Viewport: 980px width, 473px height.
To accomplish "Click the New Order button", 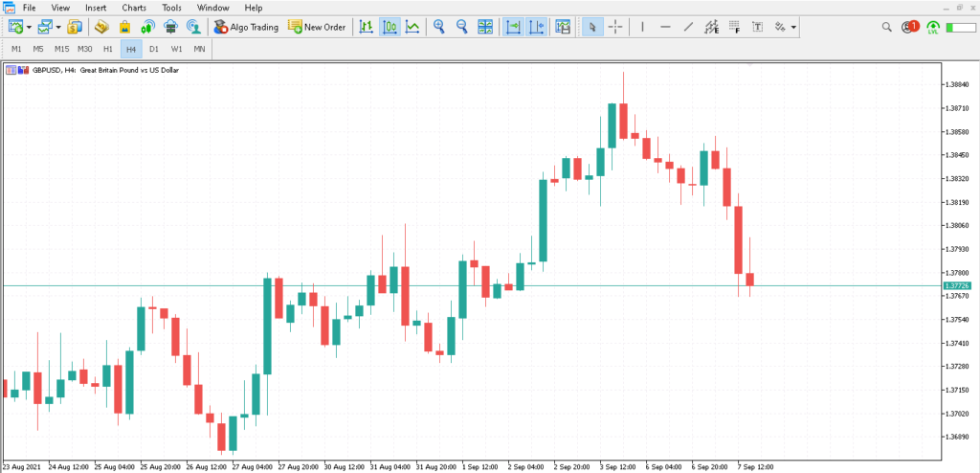I will point(317,27).
